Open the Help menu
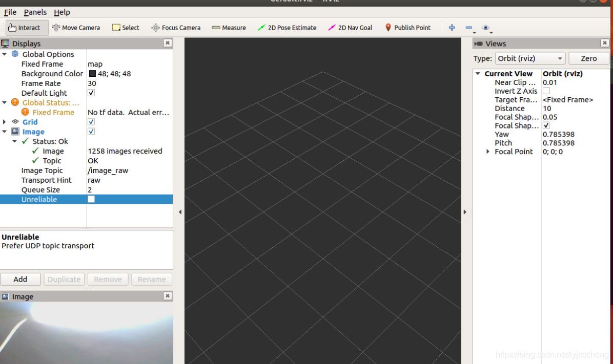This screenshot has height=364, width=613. click(62, 12)
